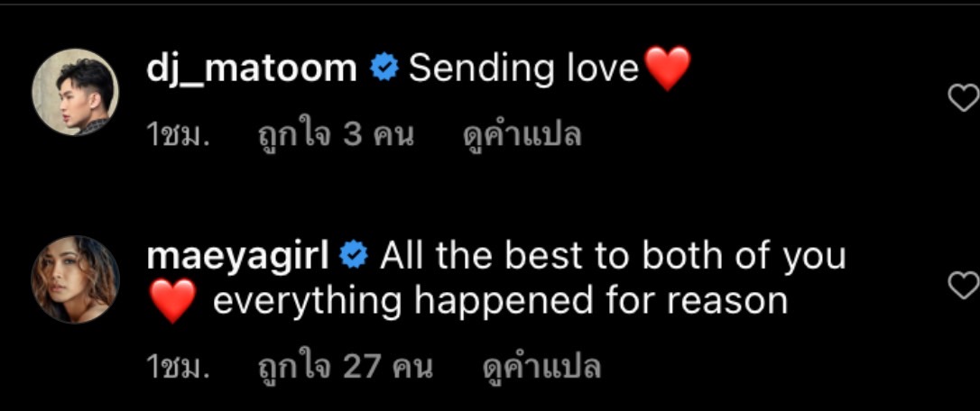Click the 1ชม. timestamp under dj_matoom's comment

click(x=178, y=135)
